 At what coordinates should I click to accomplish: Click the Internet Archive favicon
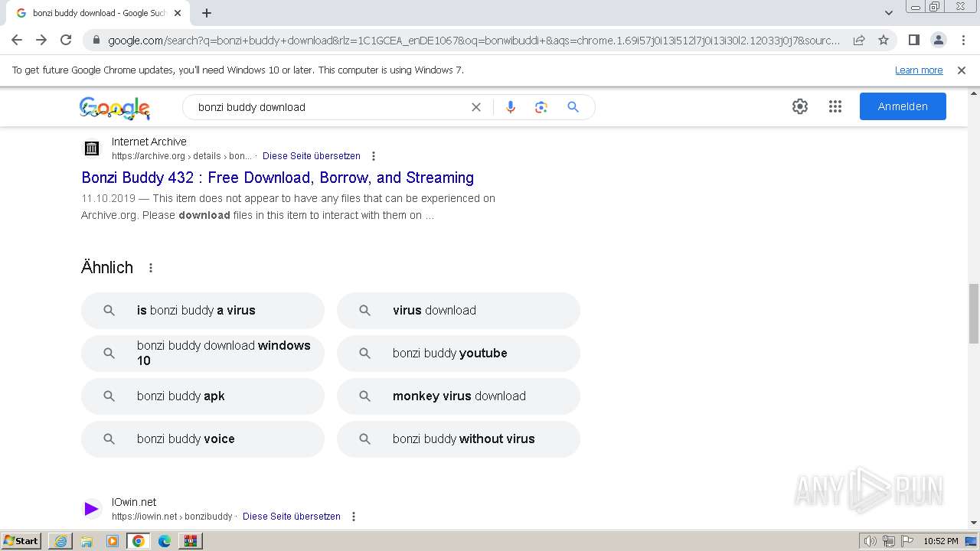click(92, 148)
